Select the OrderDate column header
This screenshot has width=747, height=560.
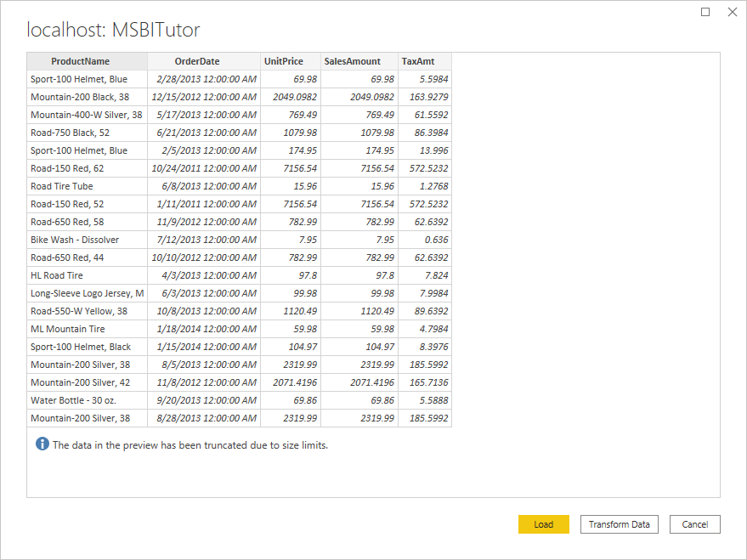click(x=203, y=60)
